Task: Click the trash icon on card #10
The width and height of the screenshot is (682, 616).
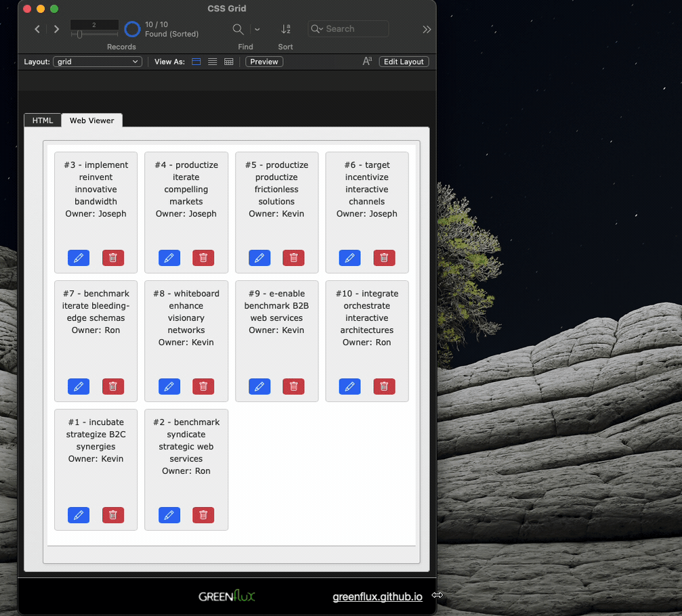Action: 384,387
